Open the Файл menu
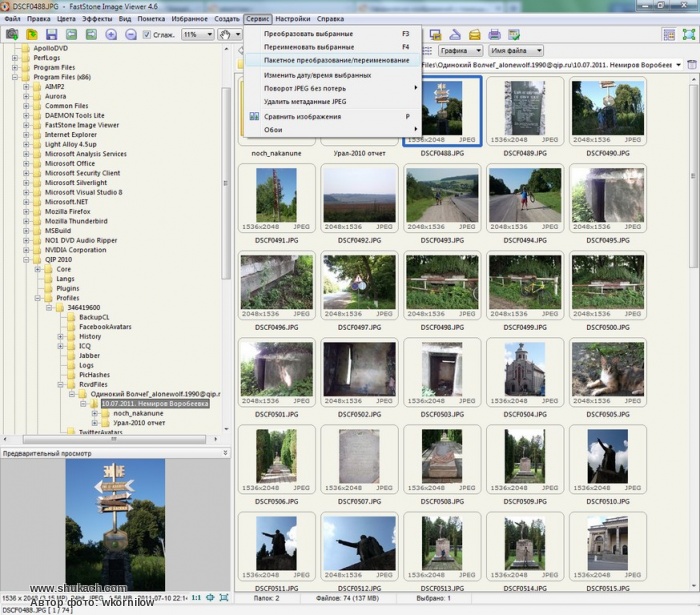 coord(12,19)
